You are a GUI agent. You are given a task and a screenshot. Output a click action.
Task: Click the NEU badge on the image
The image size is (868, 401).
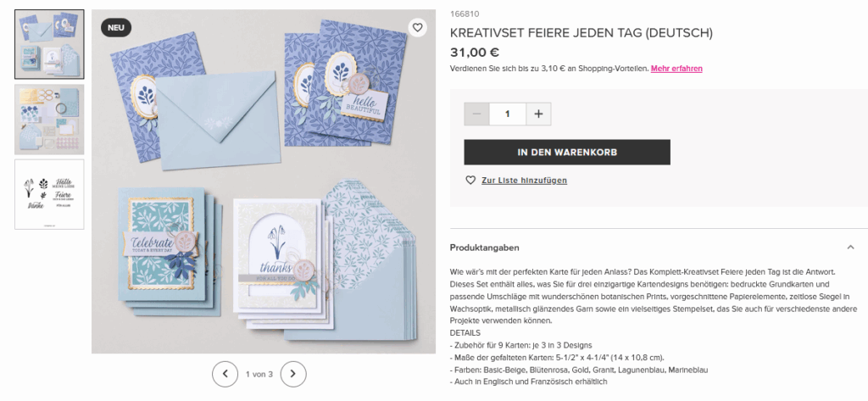click(x=115, y=28)
